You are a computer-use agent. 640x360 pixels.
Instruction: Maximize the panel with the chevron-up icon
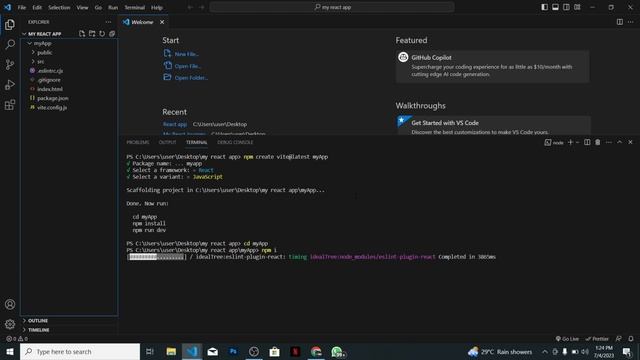coord(620,142)
